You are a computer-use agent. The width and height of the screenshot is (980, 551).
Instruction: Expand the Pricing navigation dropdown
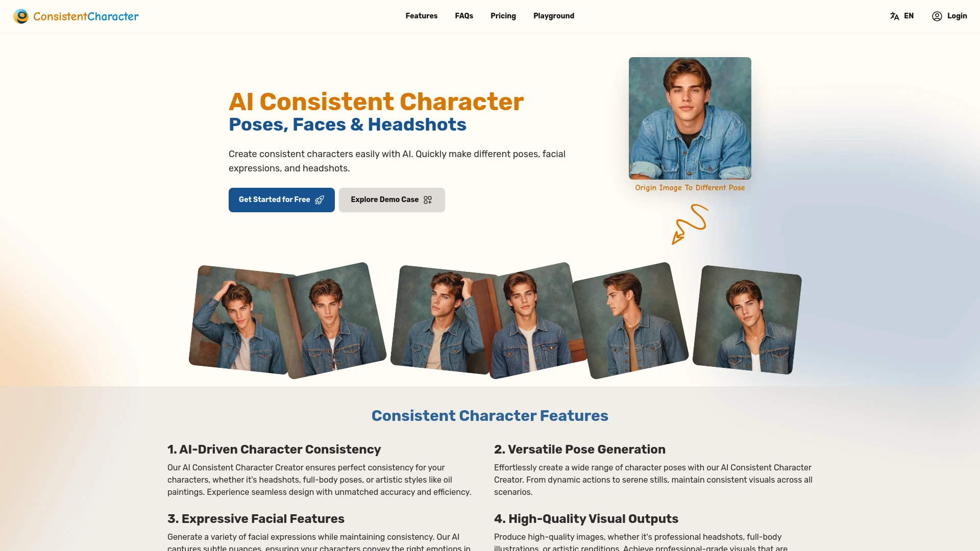503,16
